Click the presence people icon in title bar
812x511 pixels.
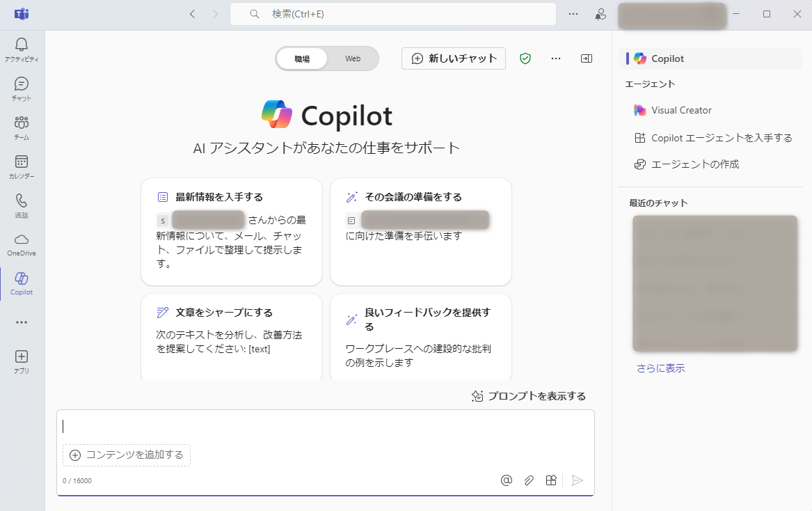click(x=600, y=14)
